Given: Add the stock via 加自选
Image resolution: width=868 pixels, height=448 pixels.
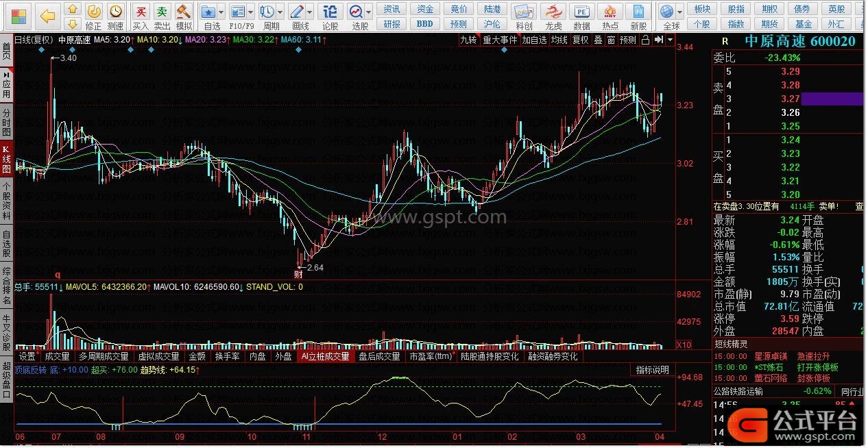Looking at the screenshot, I should 535,40.
